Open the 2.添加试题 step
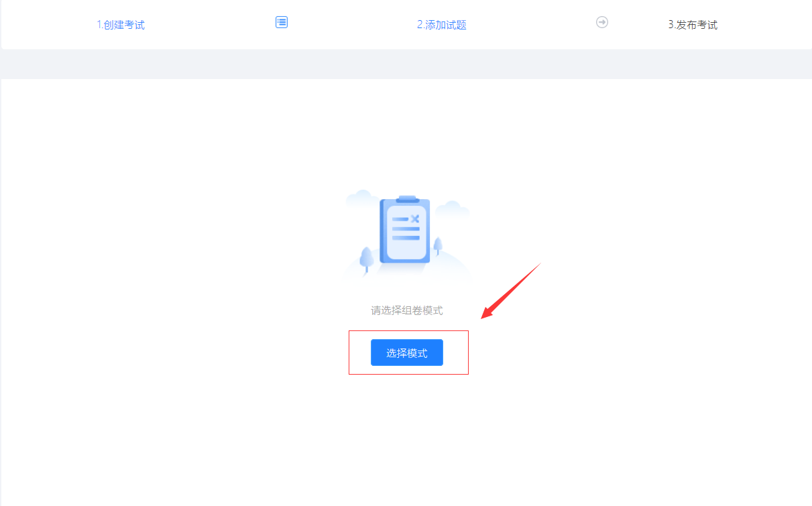The height and width of the screenshot is (506, 812). (441, 25)
